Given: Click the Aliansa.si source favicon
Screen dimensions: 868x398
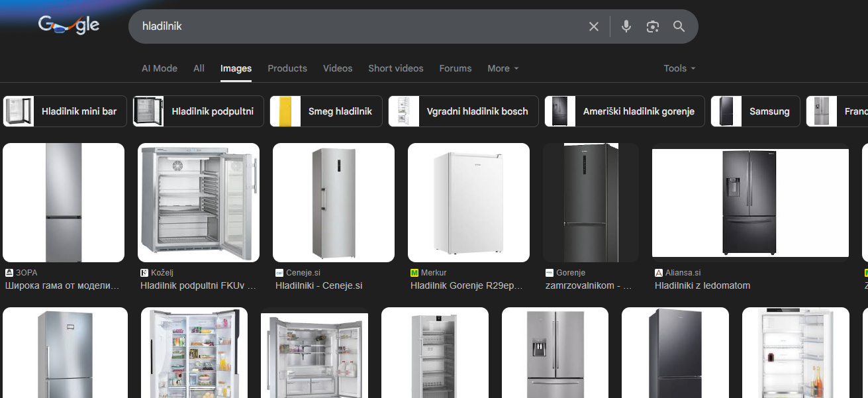Looking at the screenshot, I should pos(659,273).
